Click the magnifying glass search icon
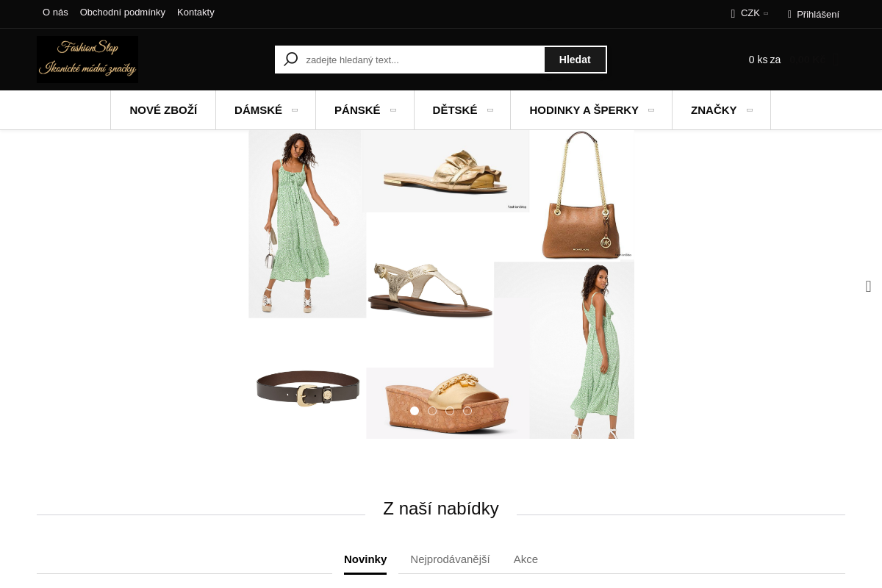Screen dimensions: 882x588 tap(291, 60)
